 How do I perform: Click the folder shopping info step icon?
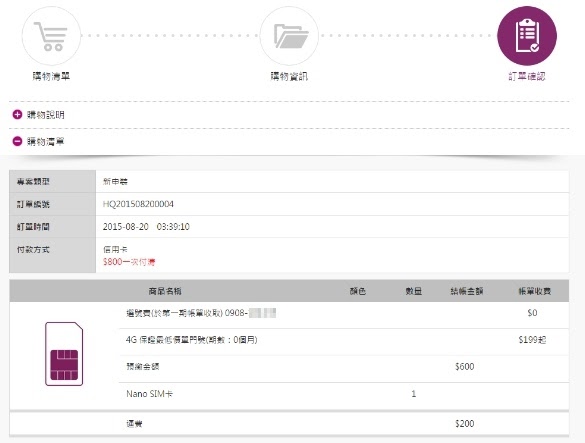click(x=289, y=36)
